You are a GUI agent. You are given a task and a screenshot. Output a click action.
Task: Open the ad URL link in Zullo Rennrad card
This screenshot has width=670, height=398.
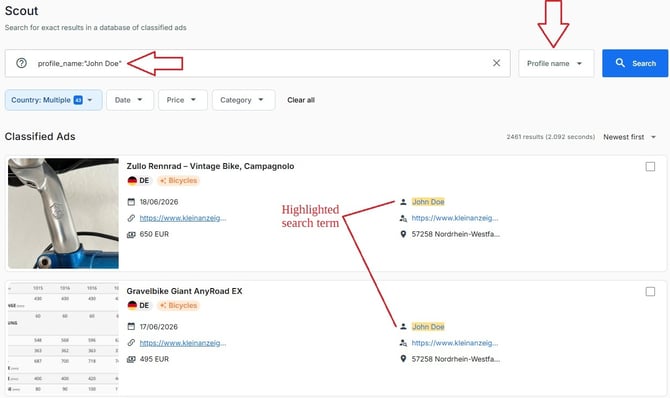click(x=183, y=218)
